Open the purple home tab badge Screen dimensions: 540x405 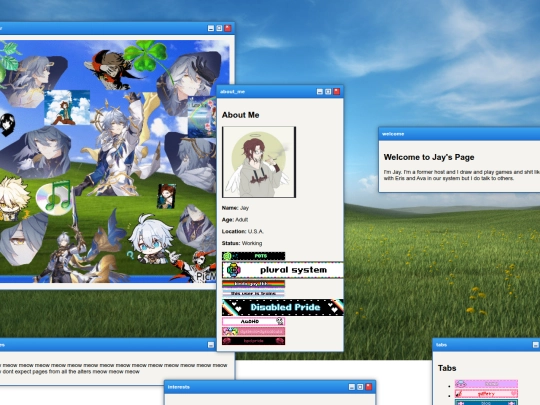[486, 384]
